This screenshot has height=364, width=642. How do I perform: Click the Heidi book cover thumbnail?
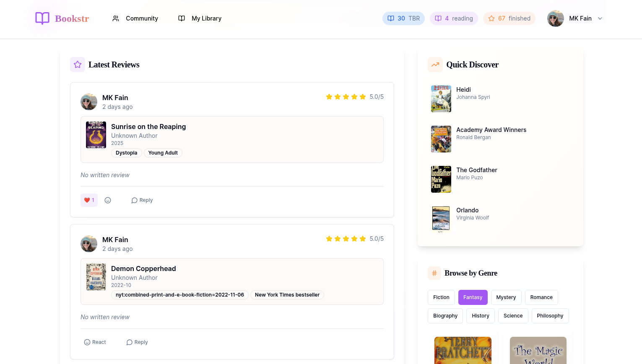pos(441,98)
